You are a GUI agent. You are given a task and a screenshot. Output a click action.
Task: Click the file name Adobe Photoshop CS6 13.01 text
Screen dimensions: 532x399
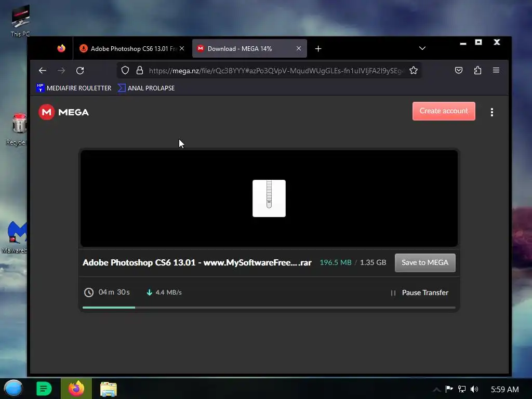[197, 262]
